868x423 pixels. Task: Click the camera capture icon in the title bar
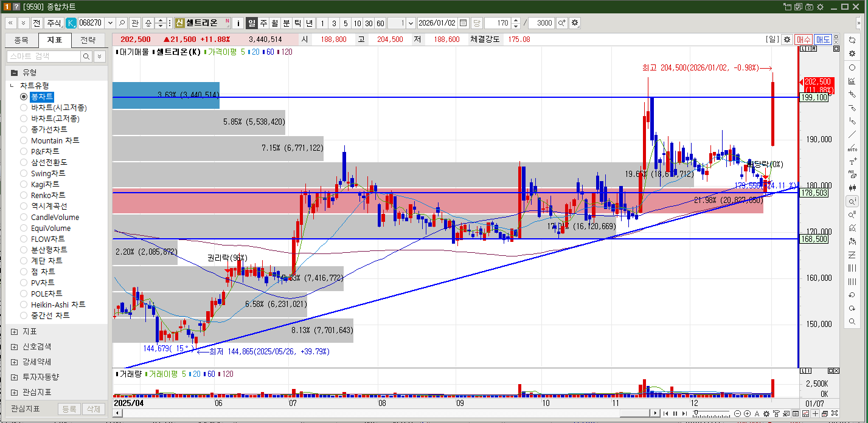[809, 7]
